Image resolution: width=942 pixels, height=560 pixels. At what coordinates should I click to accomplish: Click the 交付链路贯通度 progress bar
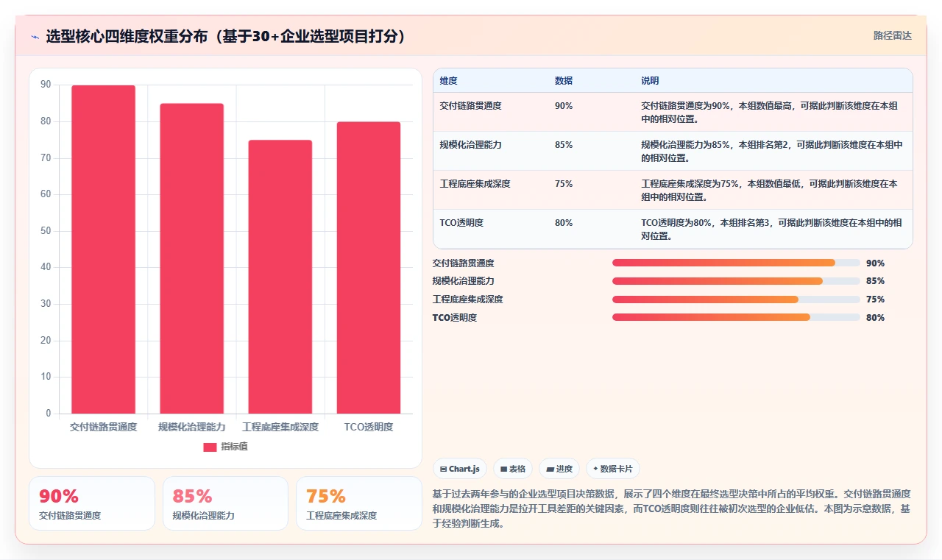click(736, 263)
